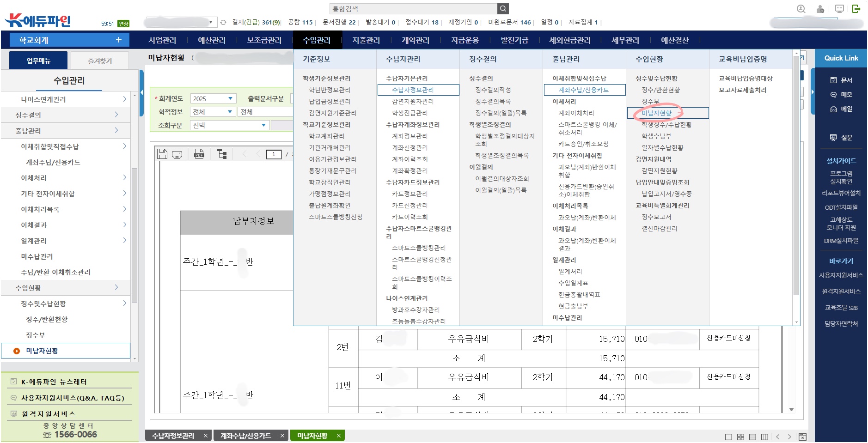The image size is (868, 443).
Task: Open the report tree structure icon
Action: tap(222, 154)
